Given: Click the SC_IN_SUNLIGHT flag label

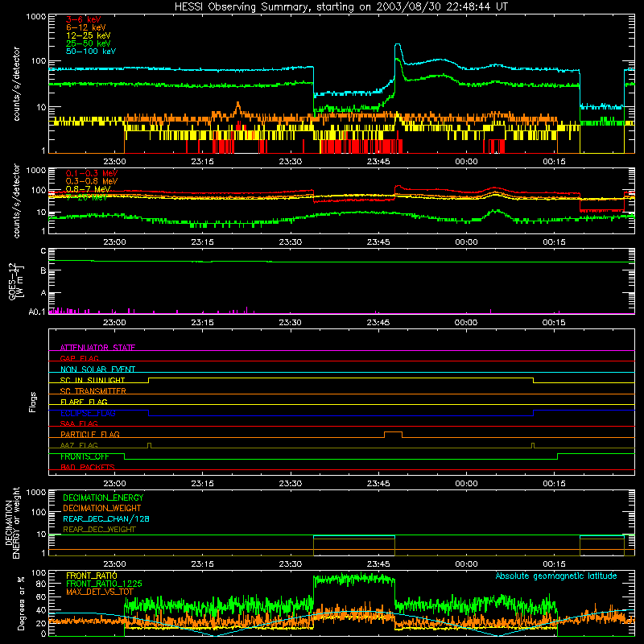Looking at the screenshot, I should [93, 380].
